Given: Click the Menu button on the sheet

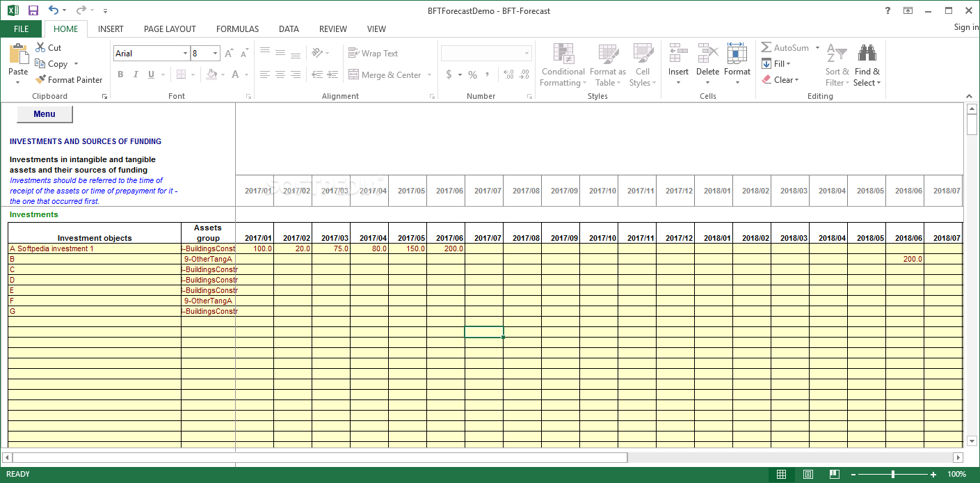Looking at the screenshot, I should (x=45, y=114).
